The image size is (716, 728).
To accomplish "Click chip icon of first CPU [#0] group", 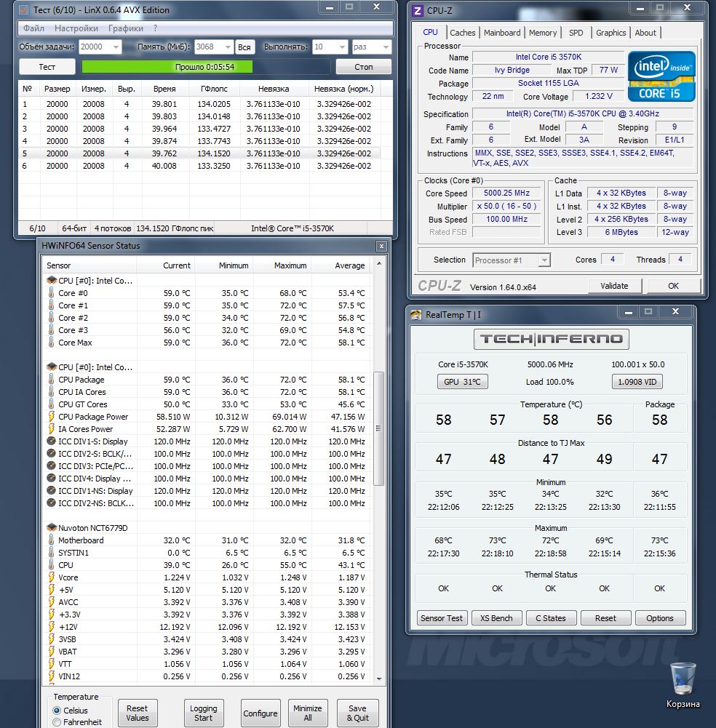I will click(51, 281).
